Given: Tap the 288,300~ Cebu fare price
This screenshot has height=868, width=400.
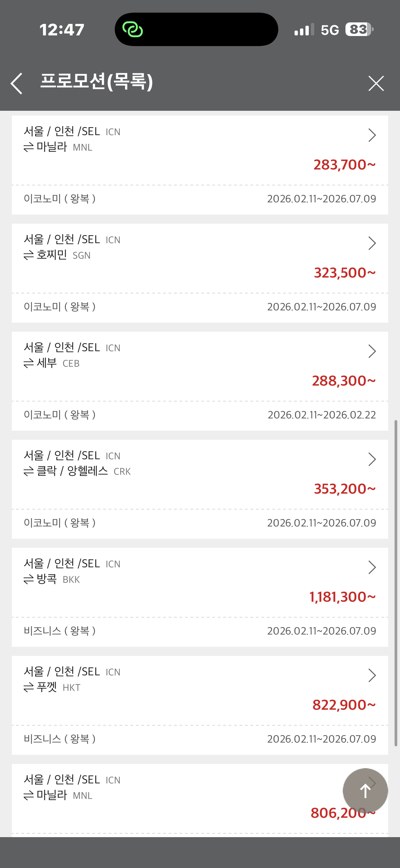Looking at the screenshot, I should [344, 381].
